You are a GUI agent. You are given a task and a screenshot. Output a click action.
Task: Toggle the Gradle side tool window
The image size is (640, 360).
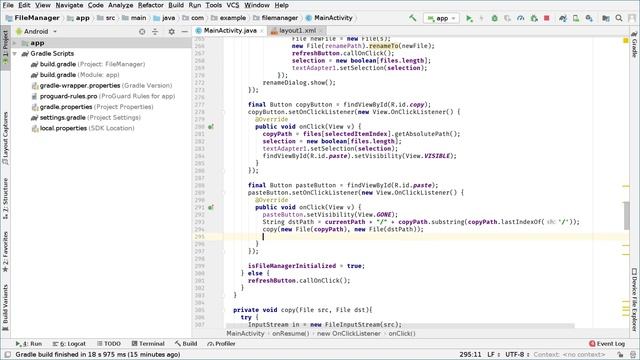tap(634, 44)
